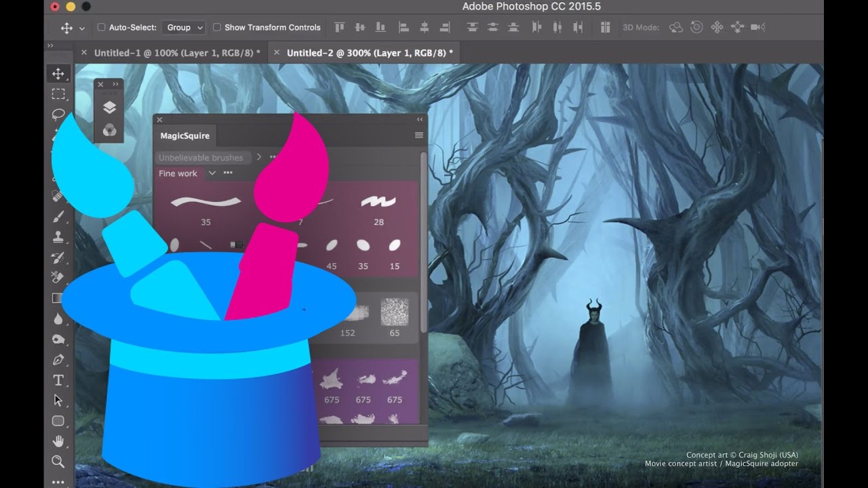Expand toolbar with double-arrow above Move tool
This screenshot has width=868, height=488.
[50, 45]
